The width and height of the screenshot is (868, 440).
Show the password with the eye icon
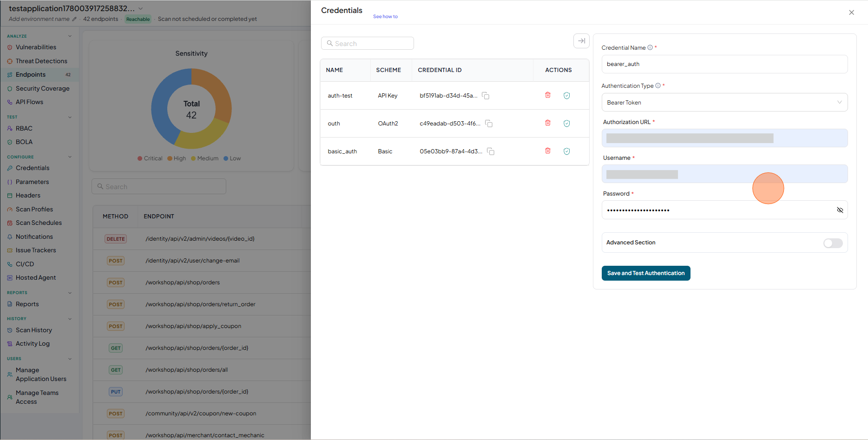840,210
